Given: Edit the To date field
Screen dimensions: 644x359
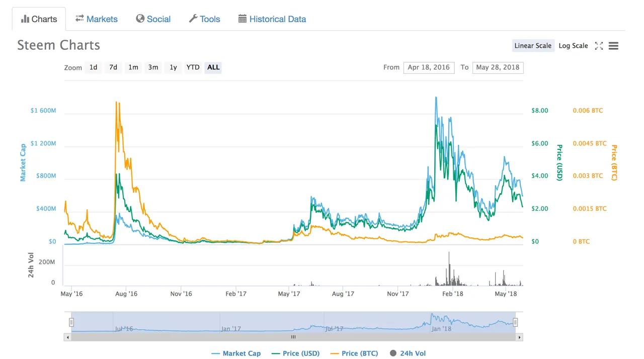Looking at the screenshot, I should click(x=498, y=67).
